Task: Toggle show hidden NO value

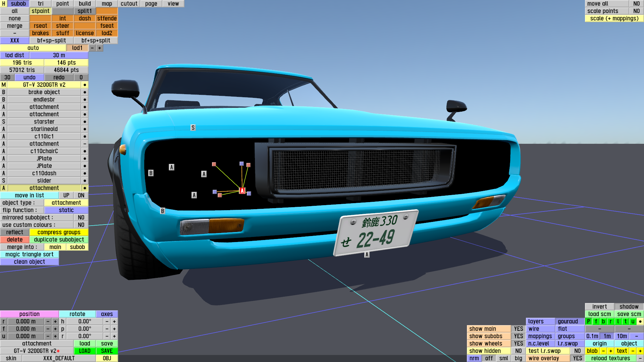Action: [x=518, y=351]
